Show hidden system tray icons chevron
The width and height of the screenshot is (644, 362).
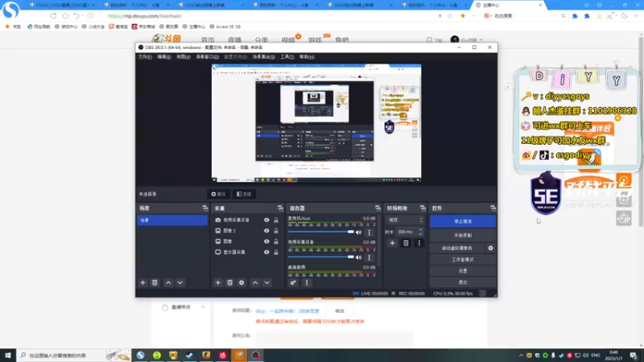(x=521, y=355)
